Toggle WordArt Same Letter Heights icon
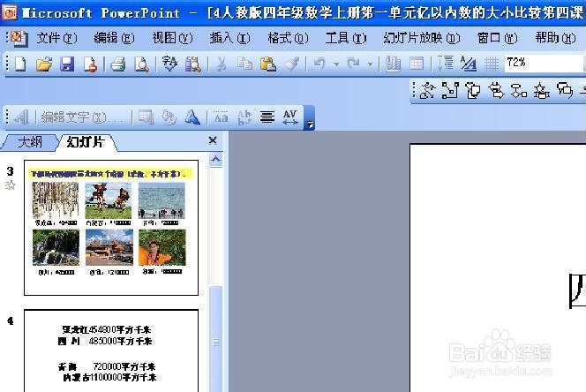 point(221,117)
